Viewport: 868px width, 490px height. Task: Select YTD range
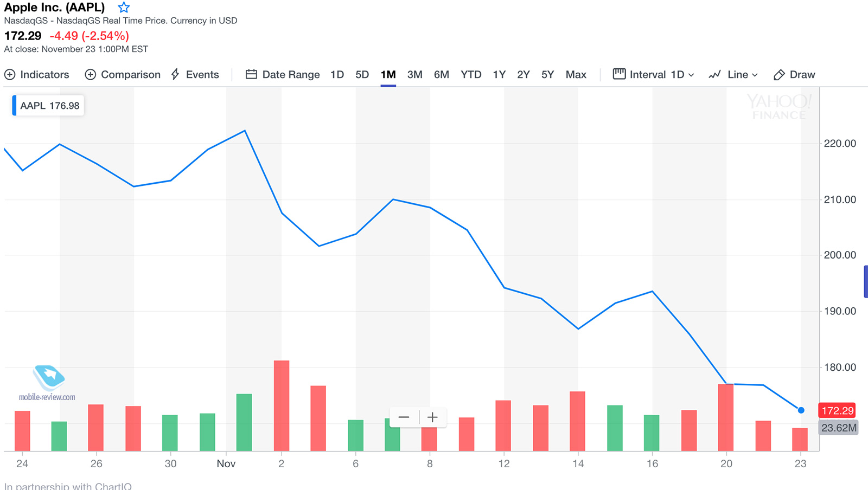471,75
